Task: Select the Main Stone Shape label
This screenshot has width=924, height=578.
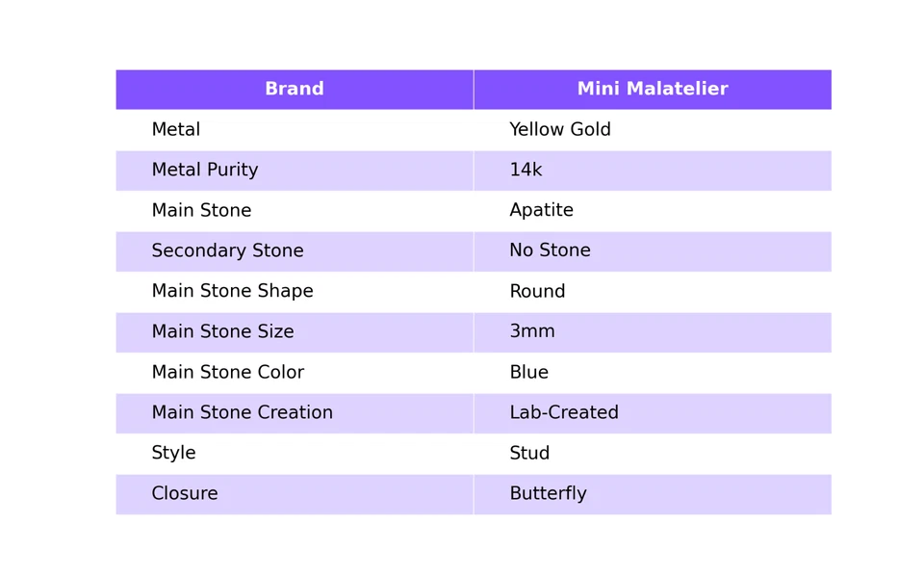Action: 232,292
